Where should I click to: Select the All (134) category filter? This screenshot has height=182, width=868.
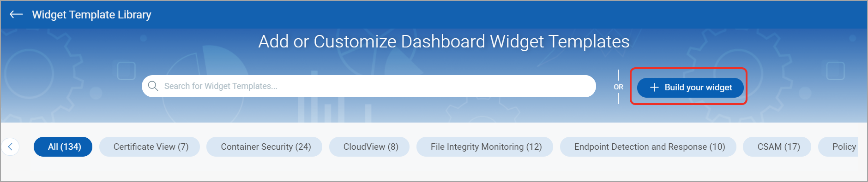[63, 147]
